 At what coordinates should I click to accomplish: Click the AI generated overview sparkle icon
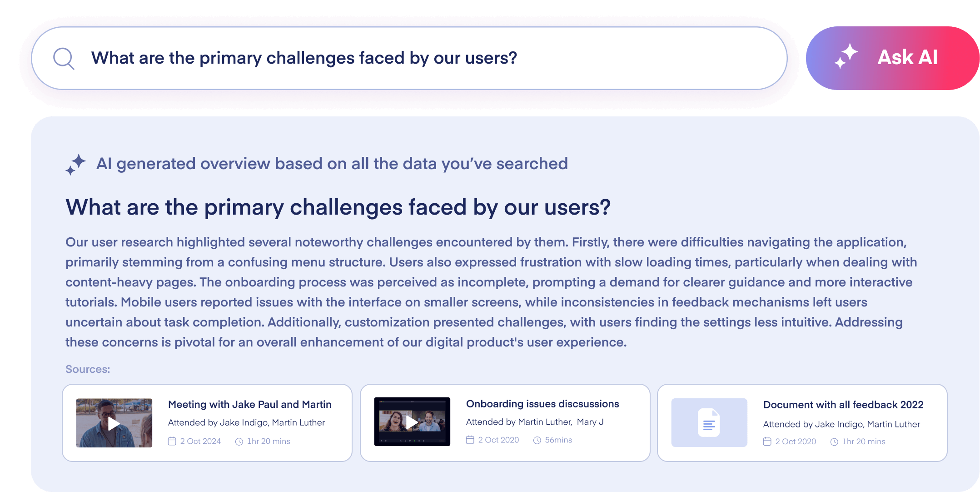click(x=76, y=163)
